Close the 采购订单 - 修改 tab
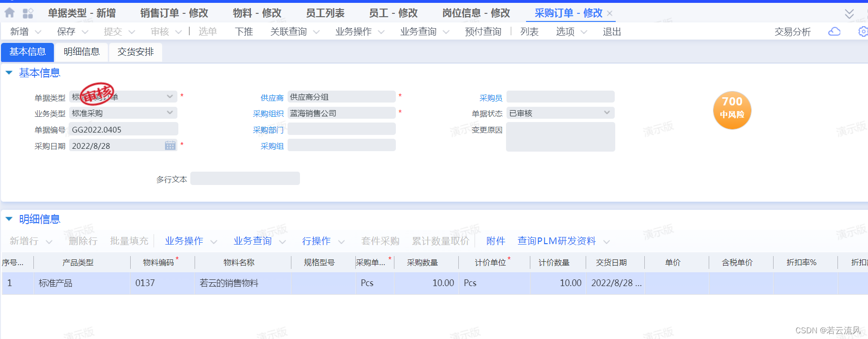Image resolution: width=868 pixels, height=339 pixels. [610, 13]
